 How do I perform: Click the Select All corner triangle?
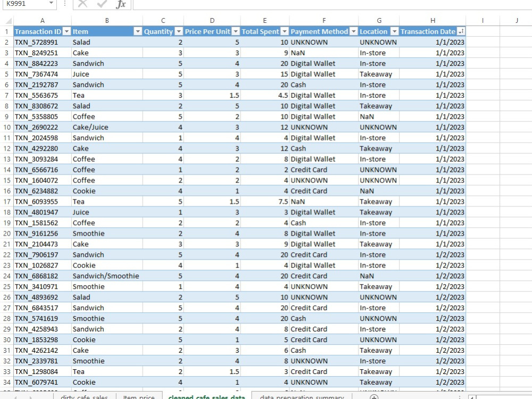[9, 21]
